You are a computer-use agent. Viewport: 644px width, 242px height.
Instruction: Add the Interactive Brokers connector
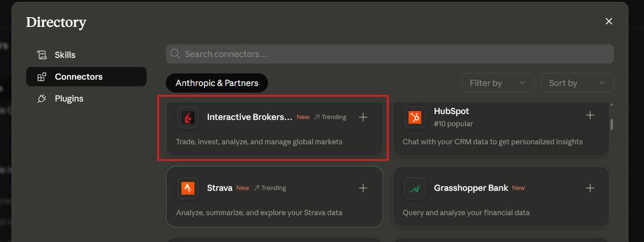click(363, 117)
